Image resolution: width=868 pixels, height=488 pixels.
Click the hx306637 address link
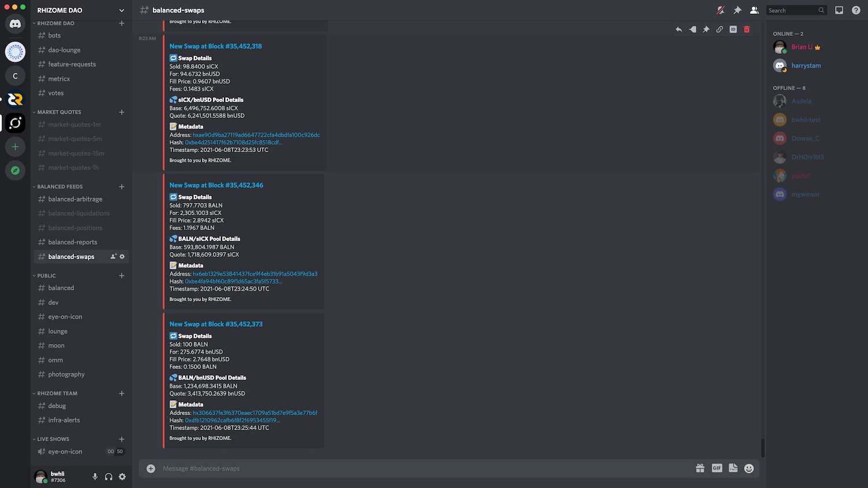coord(255,413)
